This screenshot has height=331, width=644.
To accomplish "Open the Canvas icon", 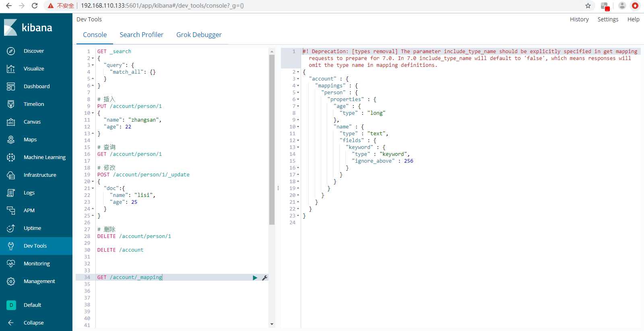I will 11,122.
